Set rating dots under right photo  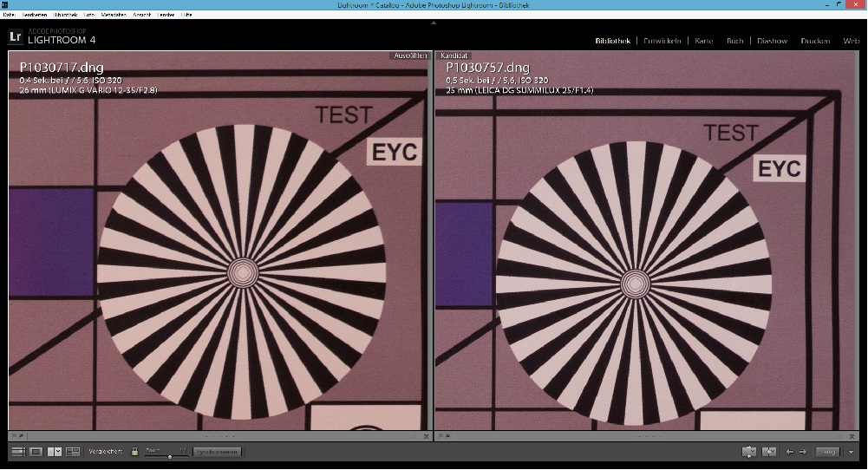(646, 436)
